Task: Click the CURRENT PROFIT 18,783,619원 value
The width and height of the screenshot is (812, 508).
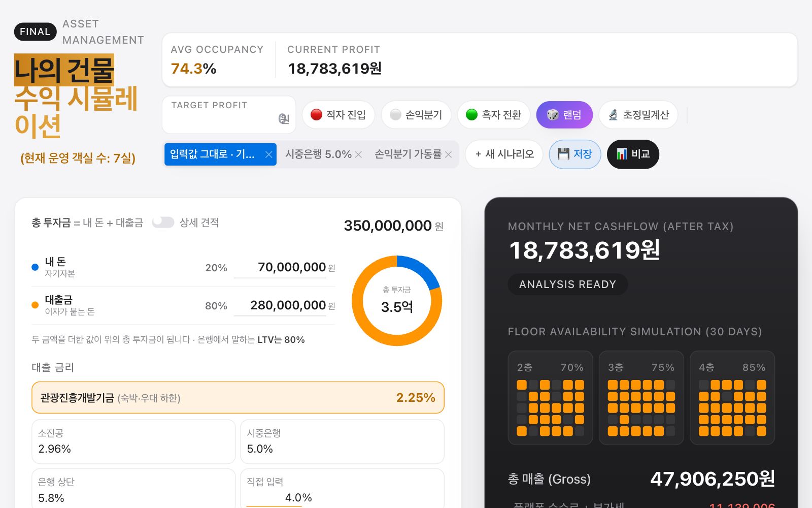Action: [334, 69]
